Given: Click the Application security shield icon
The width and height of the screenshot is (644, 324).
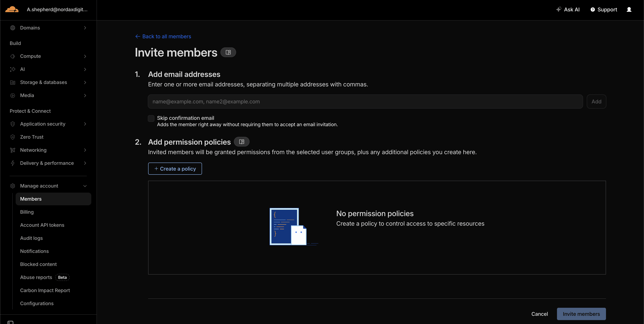Looking at the screenshot, I should [13, 124].
